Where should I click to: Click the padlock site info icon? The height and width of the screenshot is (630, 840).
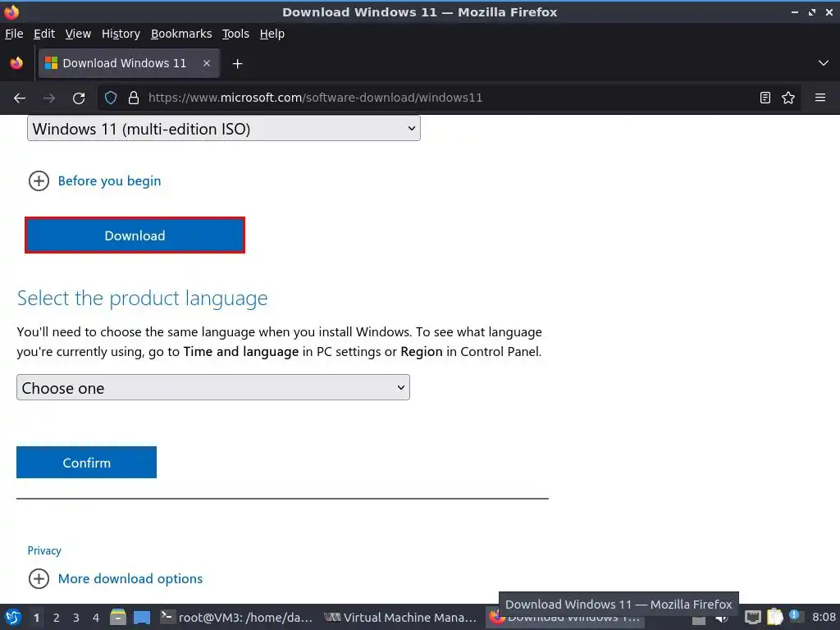click(134, 98)
